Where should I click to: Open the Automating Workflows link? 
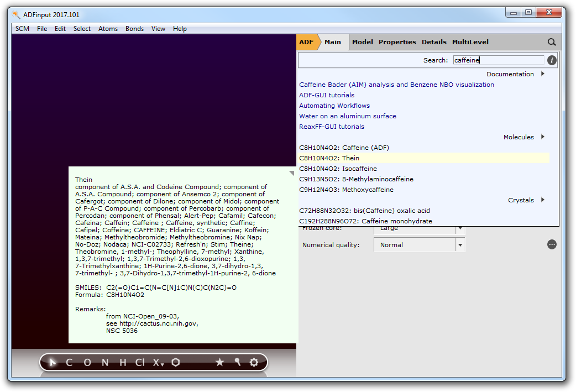coord(334,106)
